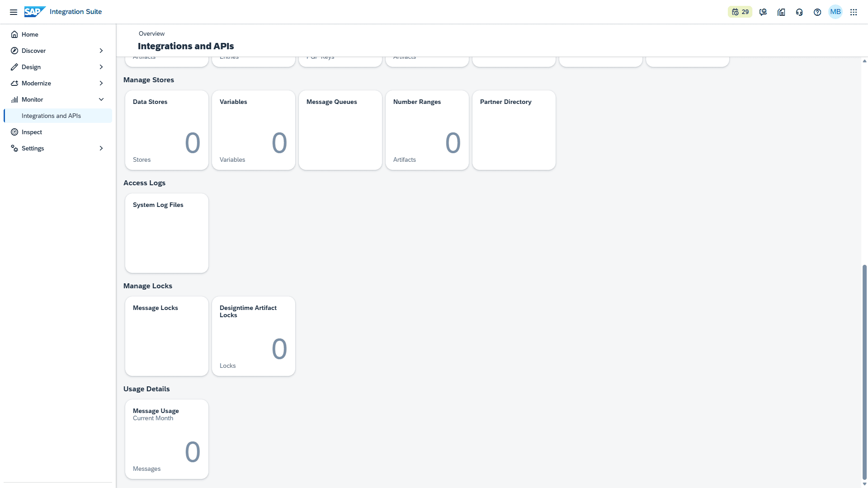Open the Message Usage Current Month tile

[167, 439]
